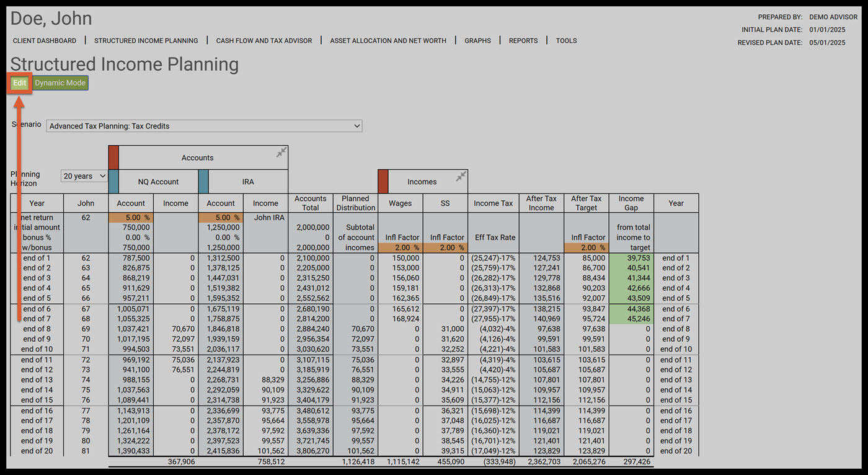Click SS inflation factor 2.00 % field
Image resolution: width=868 pixels, height=475 pixels.
point(445,247)
